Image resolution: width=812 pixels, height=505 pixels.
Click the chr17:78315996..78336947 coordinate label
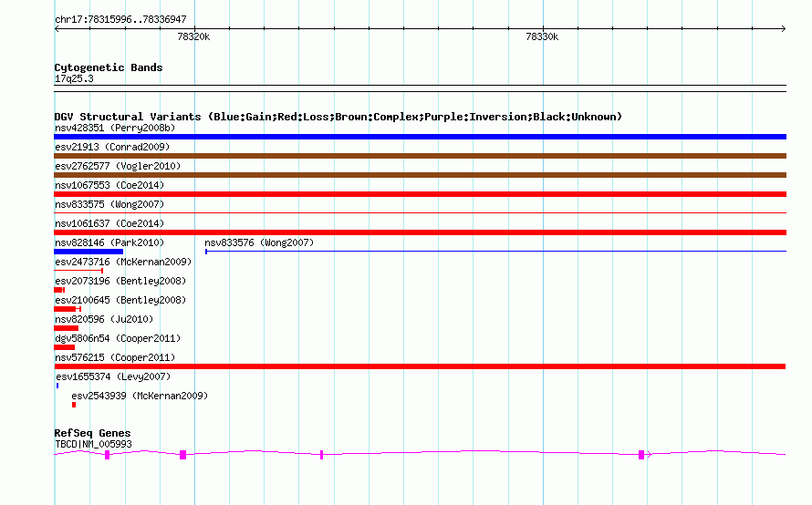[x=120, y=20]
